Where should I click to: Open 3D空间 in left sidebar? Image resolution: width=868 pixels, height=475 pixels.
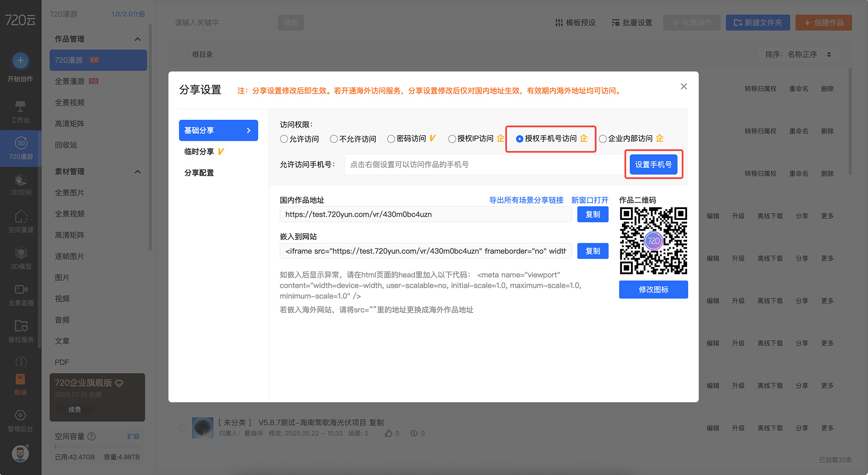[20, 180]
